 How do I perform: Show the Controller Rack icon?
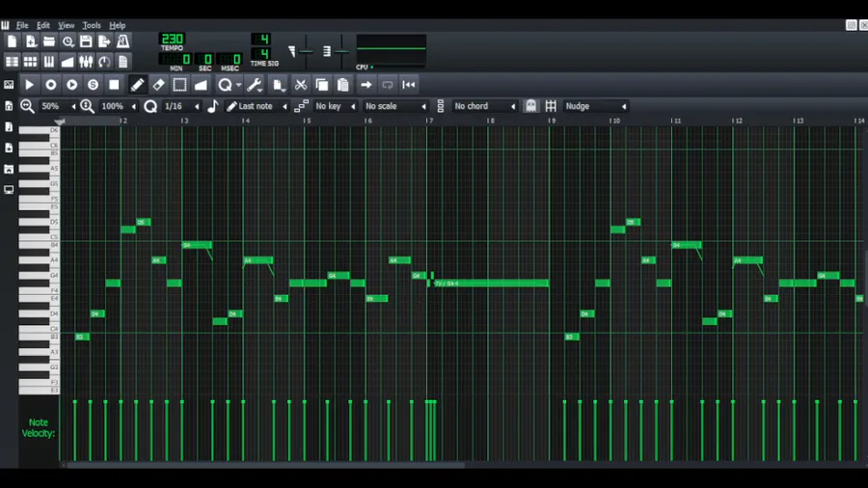coord(104,62)
